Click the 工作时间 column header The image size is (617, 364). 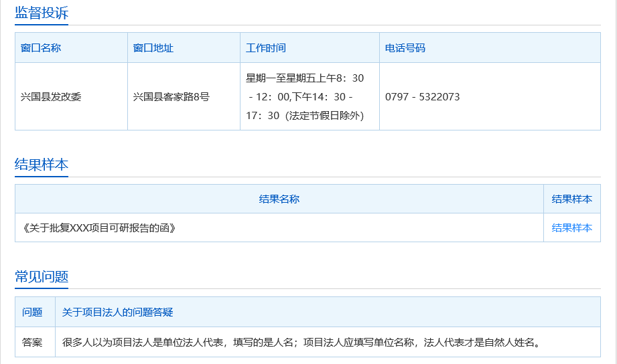tap(266, 48)
